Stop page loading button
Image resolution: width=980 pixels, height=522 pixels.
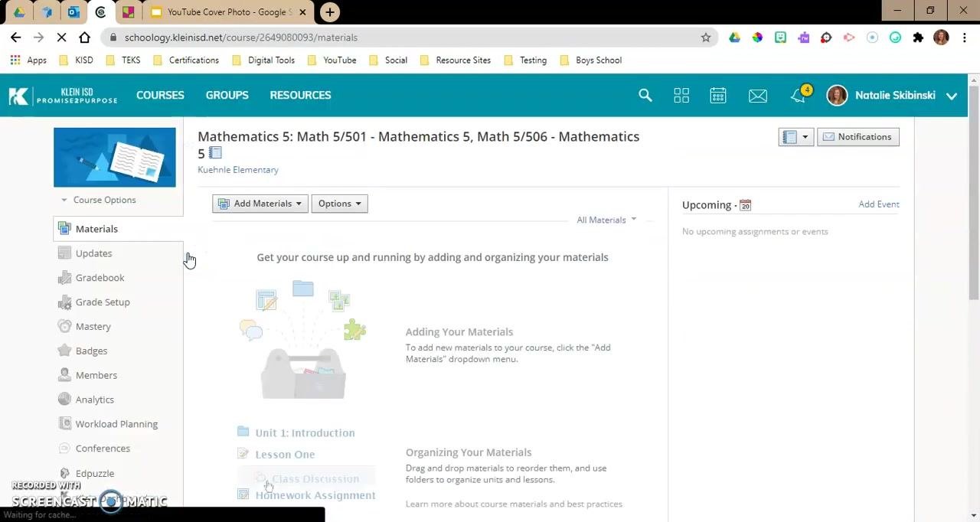(61, 37)
